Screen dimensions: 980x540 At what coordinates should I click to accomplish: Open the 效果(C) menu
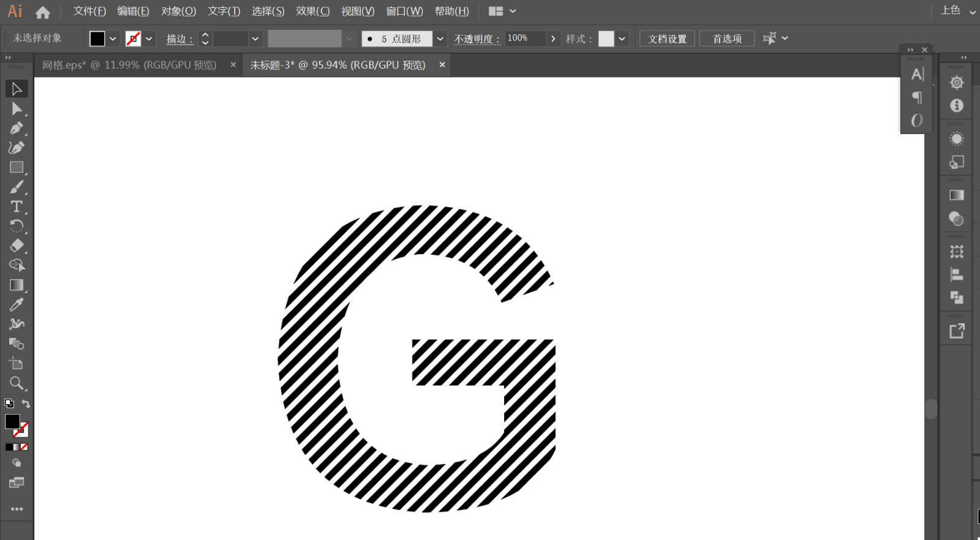[x=313, y=11]
